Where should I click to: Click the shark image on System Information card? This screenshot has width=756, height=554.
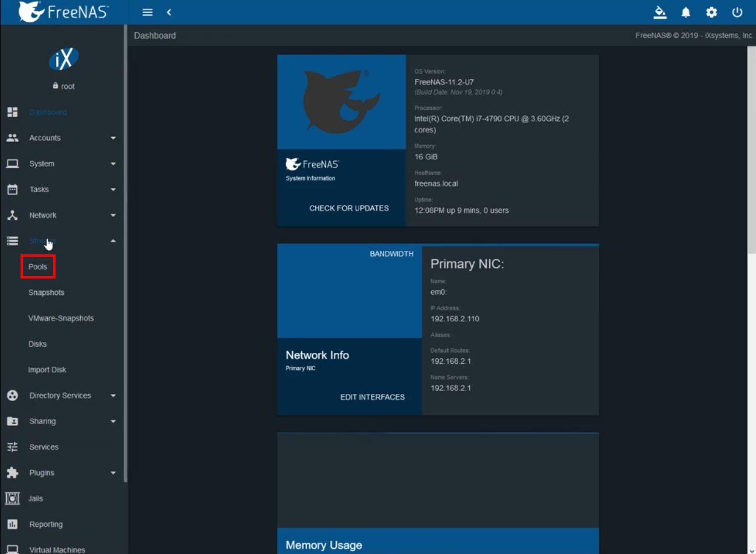pos(342,102)
